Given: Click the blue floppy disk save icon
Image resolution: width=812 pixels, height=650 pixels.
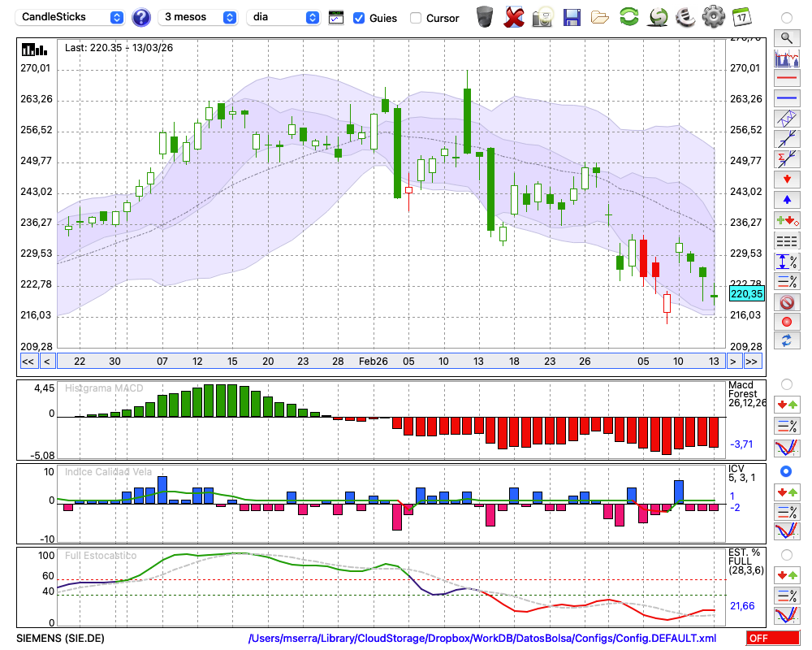Looking at the screenshot, I should click(572, 16).
